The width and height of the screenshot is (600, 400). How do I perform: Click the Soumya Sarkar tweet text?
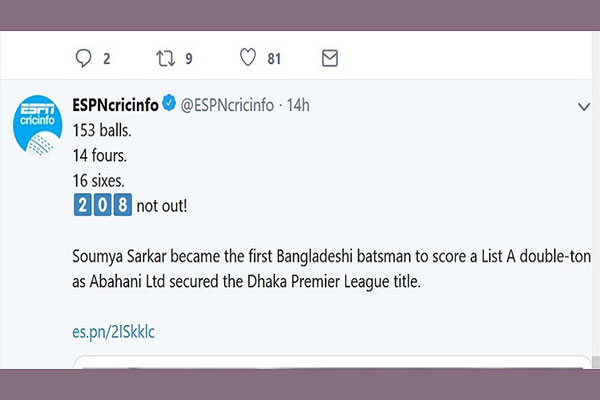[331, 269]
